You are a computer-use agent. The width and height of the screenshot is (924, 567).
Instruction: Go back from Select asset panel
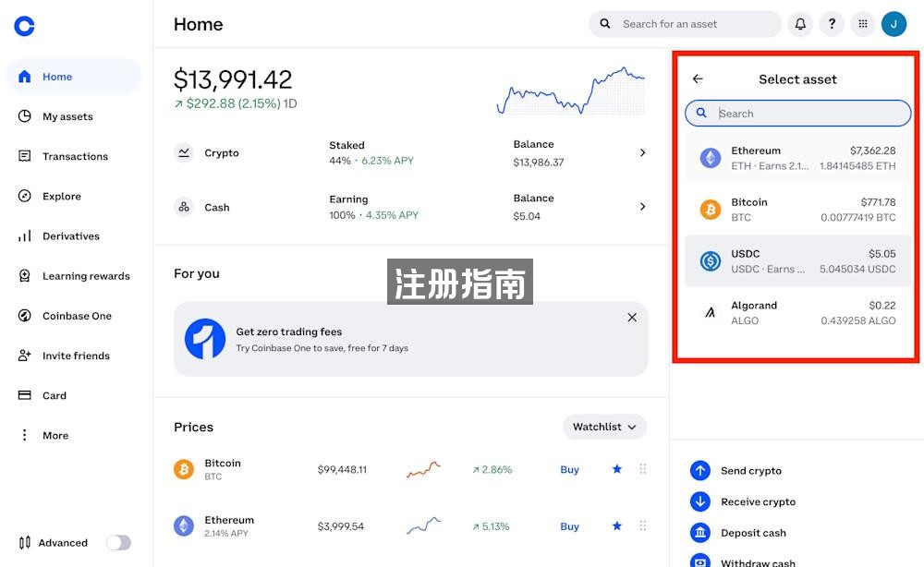click(698, 78)
